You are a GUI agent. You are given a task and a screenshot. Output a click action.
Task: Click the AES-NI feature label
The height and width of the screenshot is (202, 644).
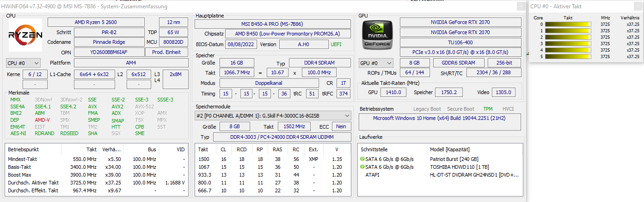tap(18, 133)
